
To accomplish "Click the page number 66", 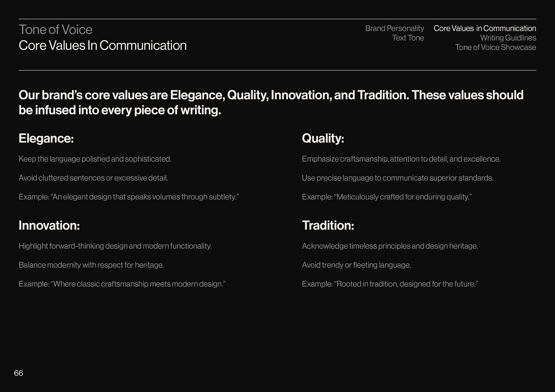I will 18,373.
